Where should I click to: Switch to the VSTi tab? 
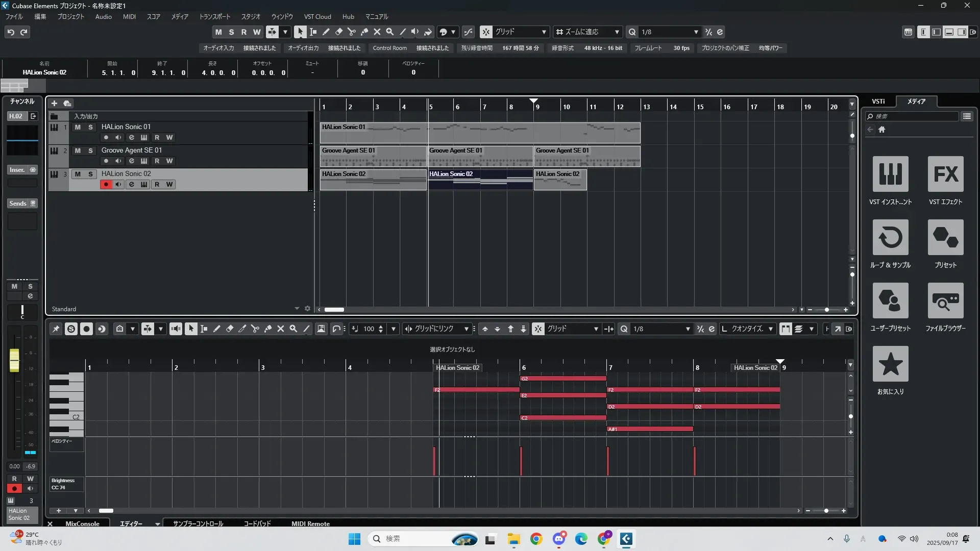(x=878, y=102)
